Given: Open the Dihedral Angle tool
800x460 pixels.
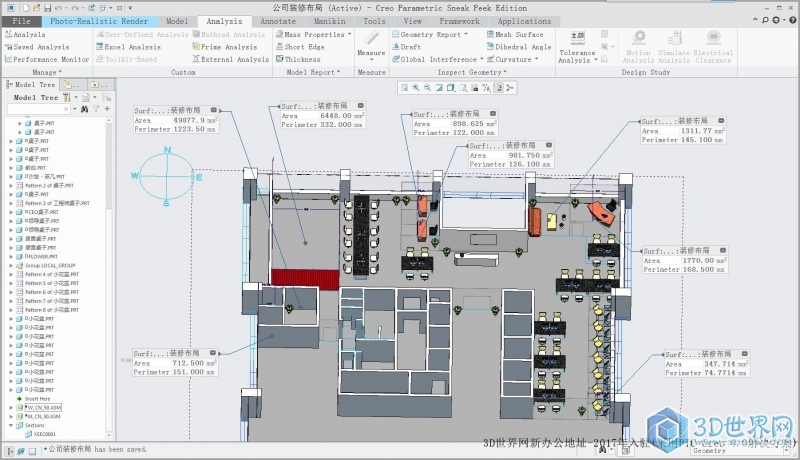Looking at the screenshot, I should point(521,47).
